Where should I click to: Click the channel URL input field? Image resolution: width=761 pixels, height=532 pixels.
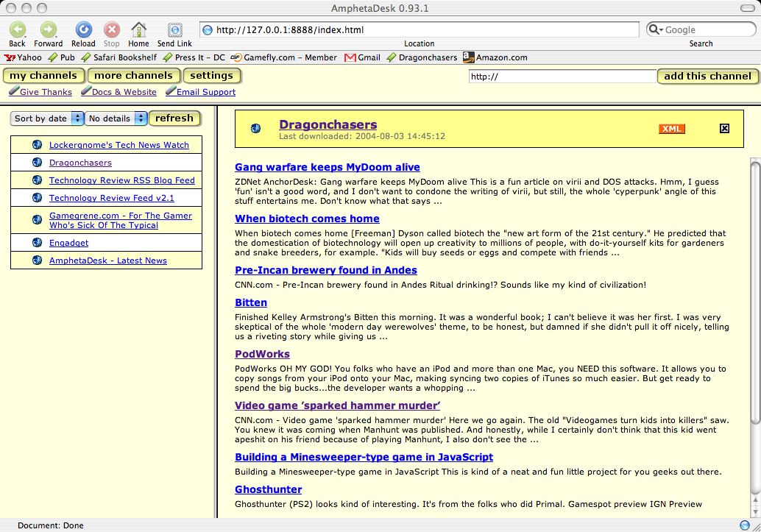[562, 77]
